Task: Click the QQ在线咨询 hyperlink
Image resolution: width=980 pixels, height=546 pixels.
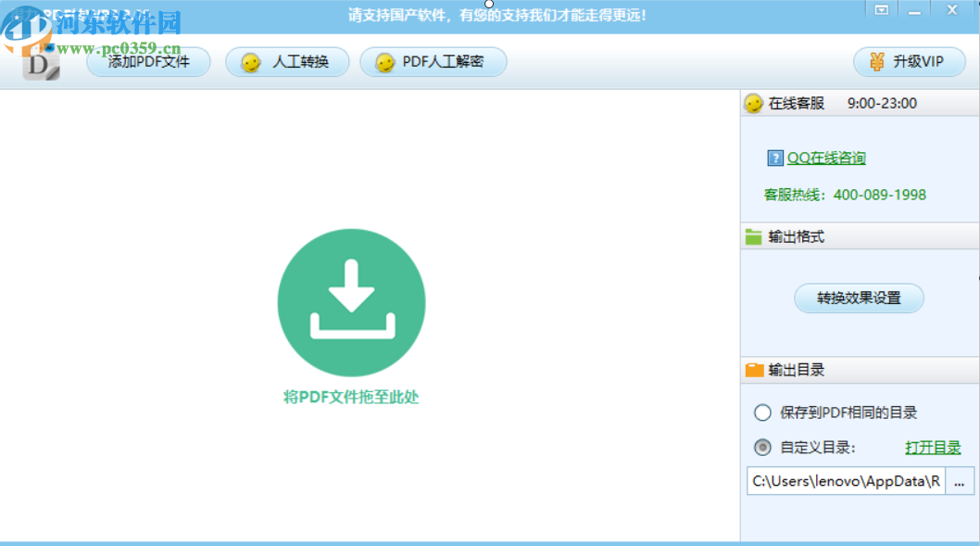Action: [x=824, y=157]
